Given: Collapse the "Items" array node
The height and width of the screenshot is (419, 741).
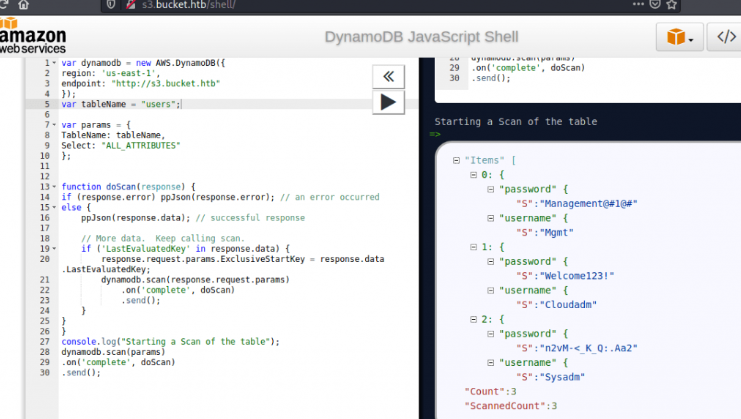Looking at the screenshot, I should point(456,161).
